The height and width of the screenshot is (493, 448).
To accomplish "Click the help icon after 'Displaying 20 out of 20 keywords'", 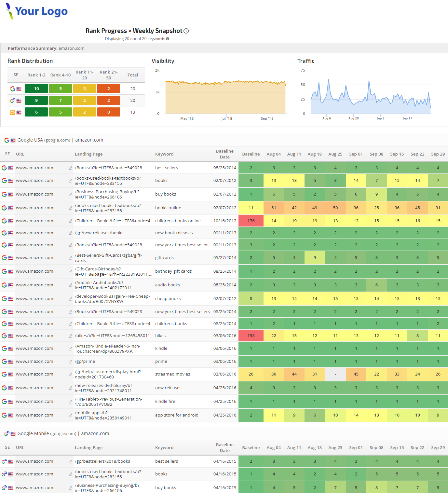I will point(168,39).
